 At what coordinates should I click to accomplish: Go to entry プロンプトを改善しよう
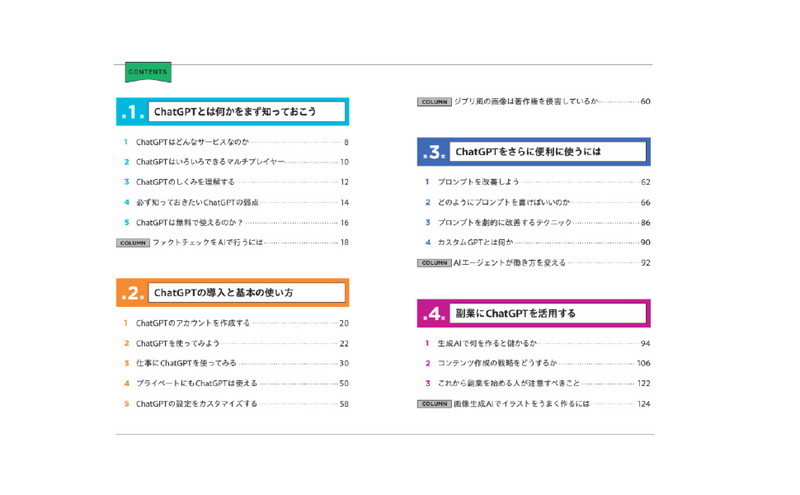pyautogui.click(x=478, y=182)
